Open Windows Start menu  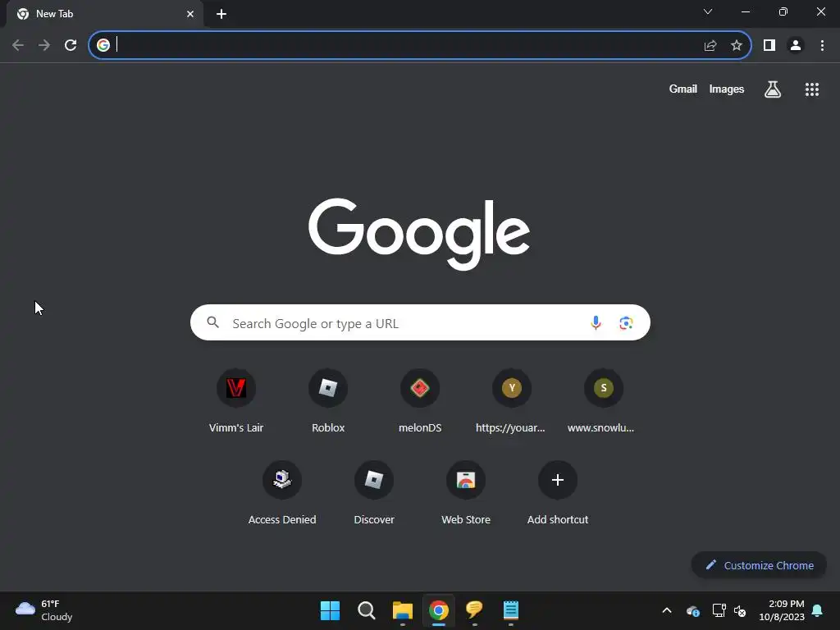coord(330,610)
